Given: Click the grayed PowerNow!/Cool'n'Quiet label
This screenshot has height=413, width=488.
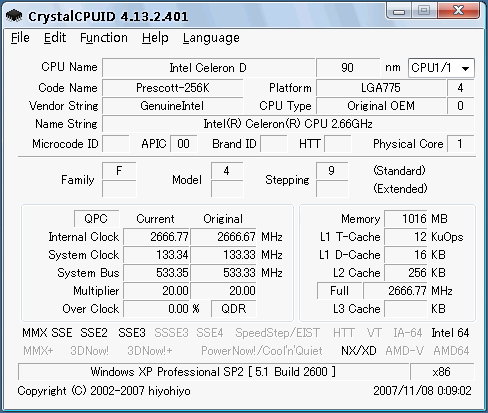Looking at the screenshot, I should (x=262, y=351).
